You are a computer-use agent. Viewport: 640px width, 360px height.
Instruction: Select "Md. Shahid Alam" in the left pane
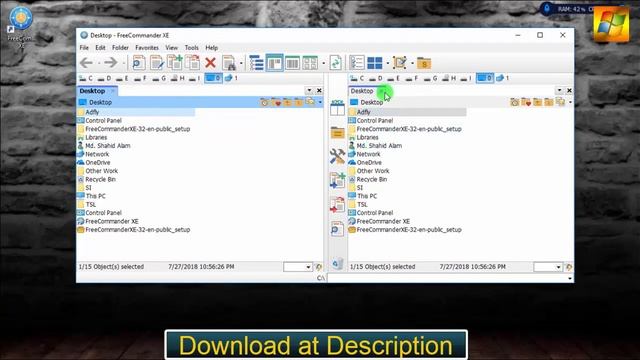click(x=108, y=146)
